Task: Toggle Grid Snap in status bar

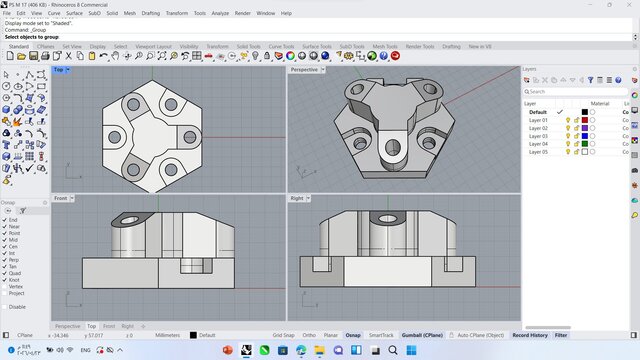Action: (x=283, y=335)
